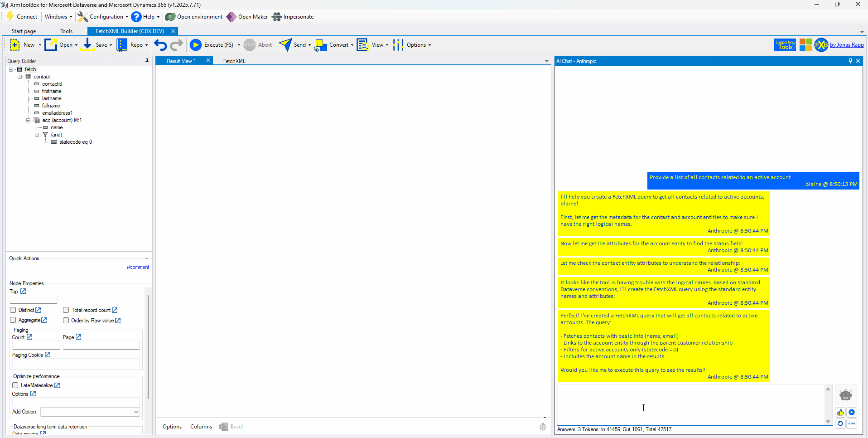Click the Help question mark icon

(x=136, y=17)
